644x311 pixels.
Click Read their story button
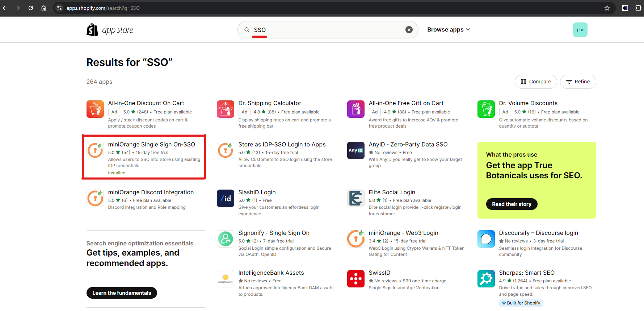512,204
